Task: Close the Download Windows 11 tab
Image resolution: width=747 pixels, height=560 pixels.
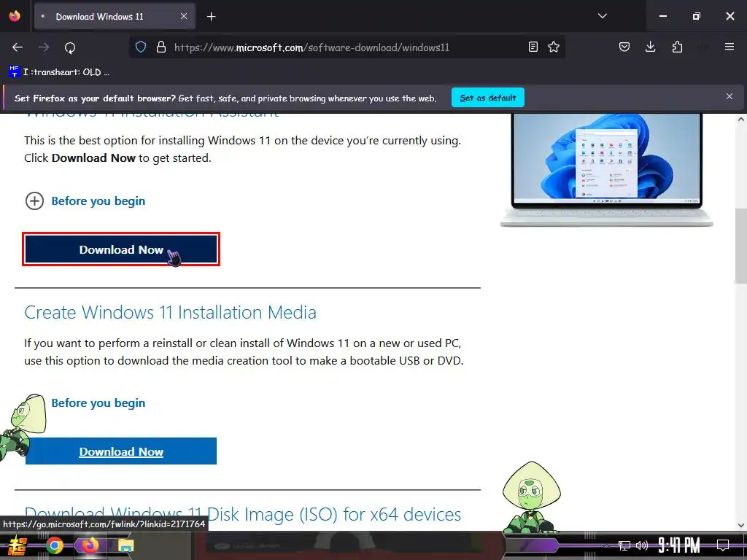Action: 184,16
